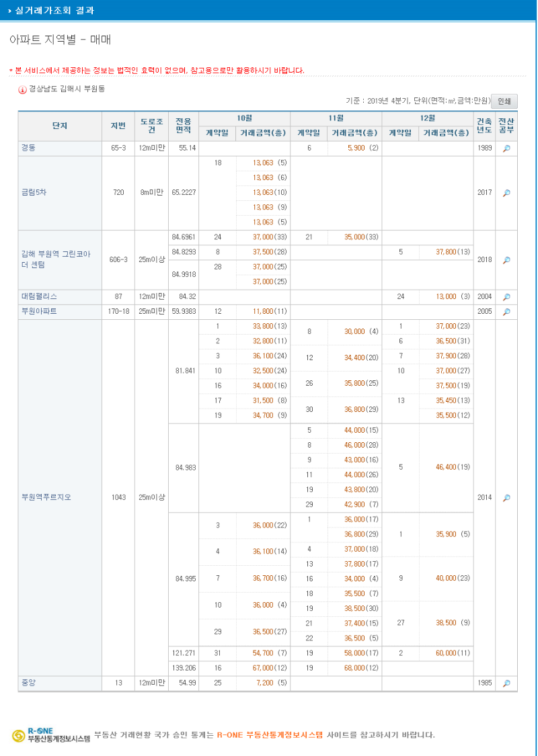Click the 13,063(10) price for 금림5차
538x756 pixels.
(x=270, y=192)
